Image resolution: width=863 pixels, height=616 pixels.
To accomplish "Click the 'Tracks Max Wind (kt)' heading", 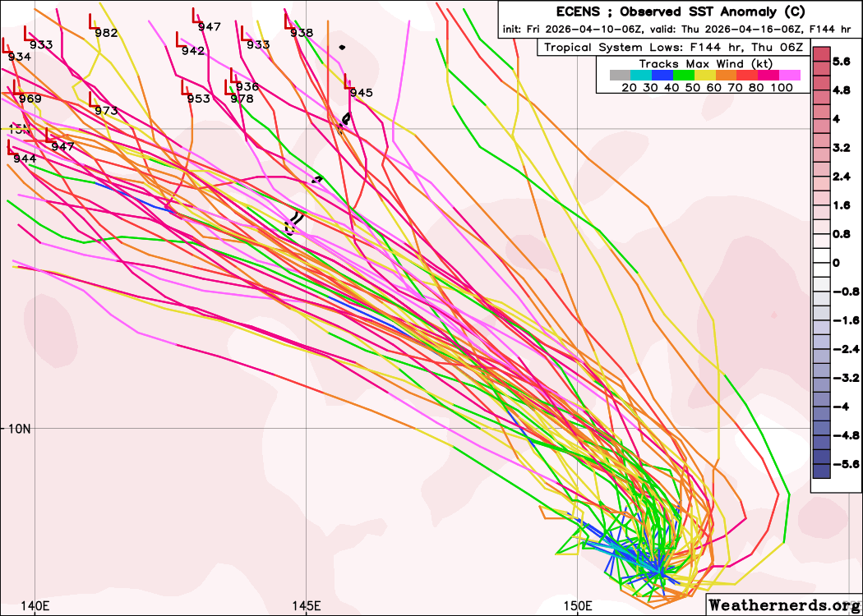I will pyautogui.click(x=705, y=64).
